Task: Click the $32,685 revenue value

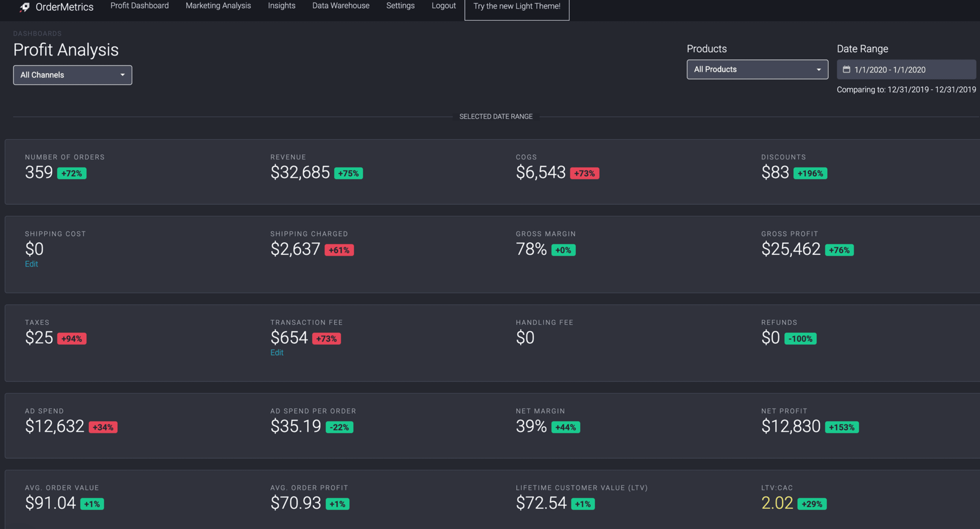Action: [300, 172]
